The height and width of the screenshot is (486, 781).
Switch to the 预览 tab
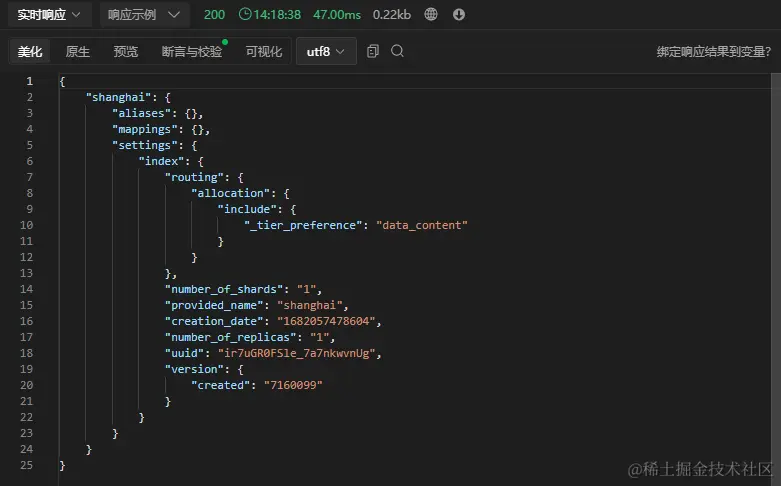(126, 51)
